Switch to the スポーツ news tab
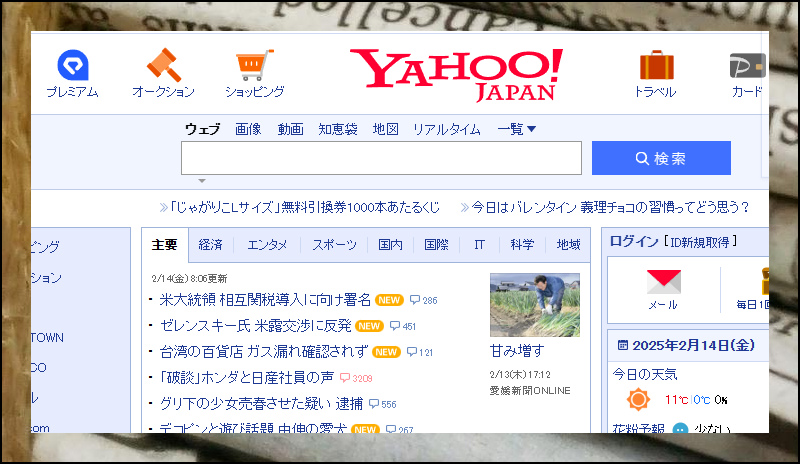This screenshot has height=464, width=800. (x=334, y=245)
